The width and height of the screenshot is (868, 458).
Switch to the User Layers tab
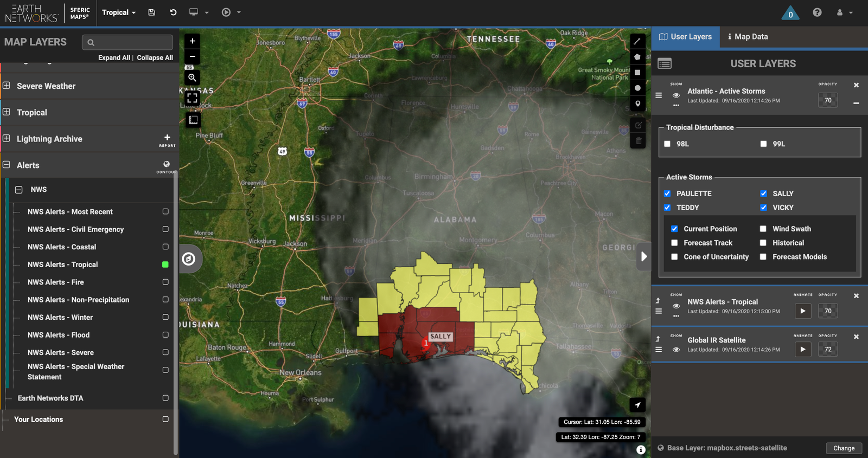[x=686, y=37]
